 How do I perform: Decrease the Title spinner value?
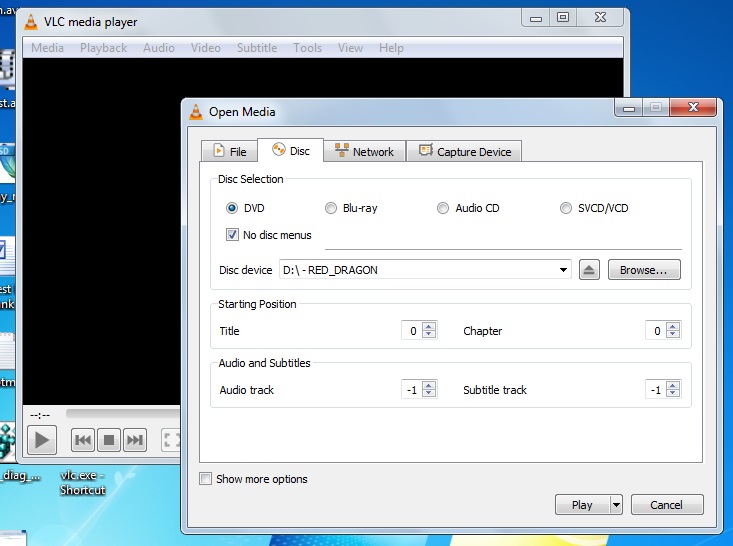point(429,334)
